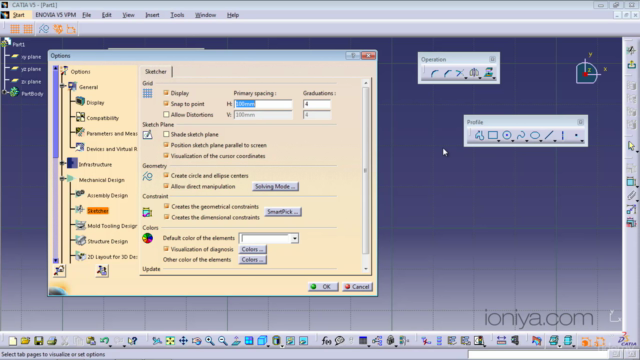This screenshot has width=640, height=360.
Task: Select the Circle tool in Profile toolbar
Action: (x=507, y=136)
